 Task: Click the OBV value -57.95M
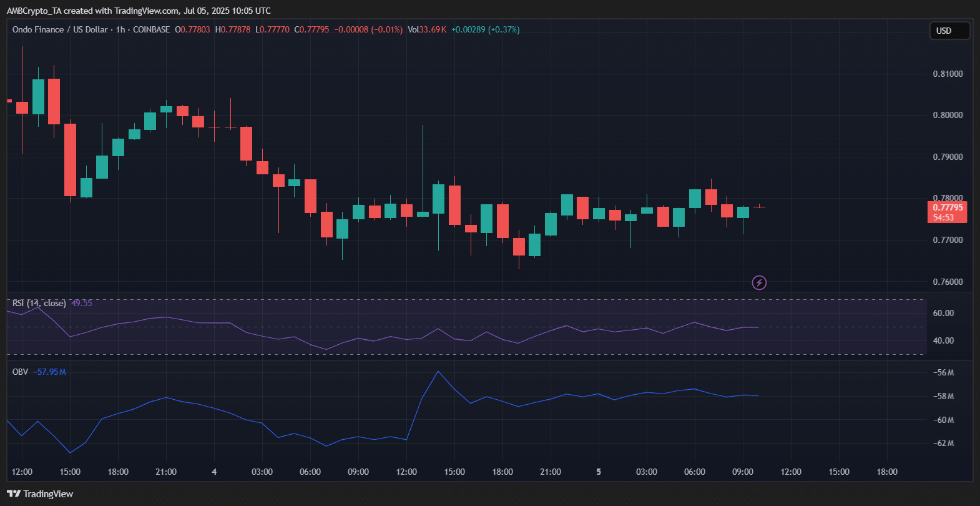[x=49, y=372]
